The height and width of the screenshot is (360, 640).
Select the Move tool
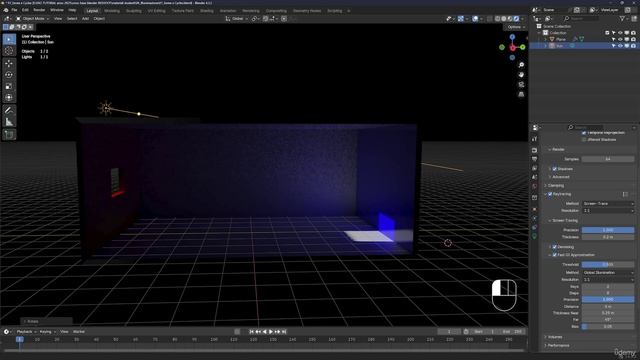pyautogui.click(x=9, y=63)
